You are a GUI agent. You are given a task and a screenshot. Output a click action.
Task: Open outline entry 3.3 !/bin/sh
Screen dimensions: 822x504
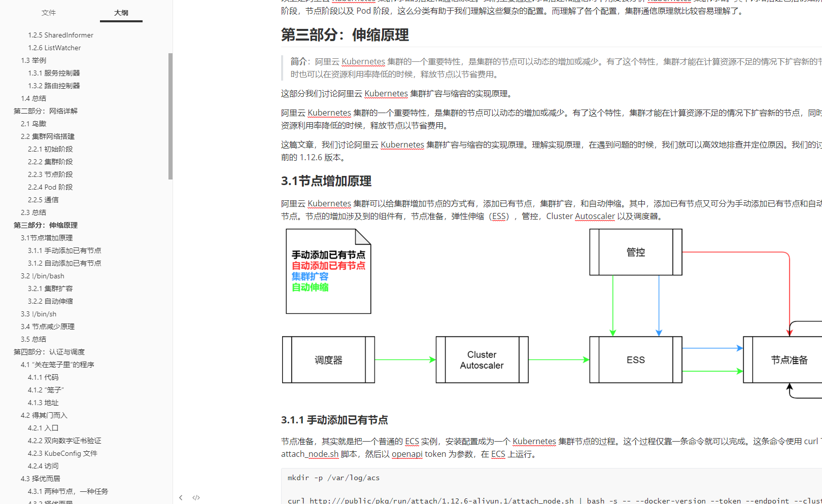pyautogui.click(x=39, y=314)
